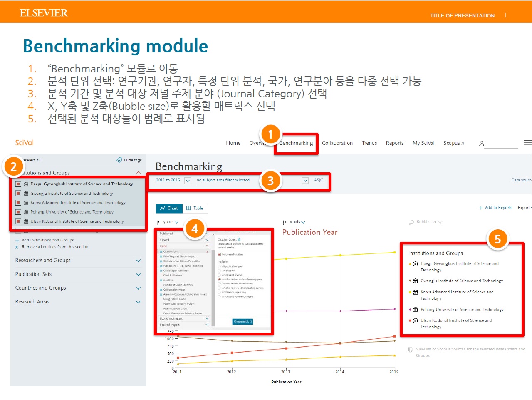Click the x-axis icon above the chart
532x400 pixels.
click(x=285, y=222)
